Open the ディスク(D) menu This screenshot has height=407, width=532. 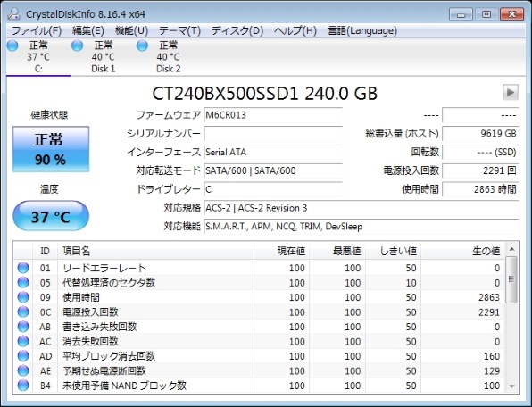pos(237,31)
